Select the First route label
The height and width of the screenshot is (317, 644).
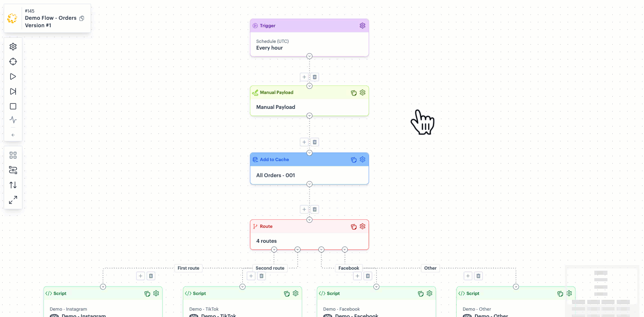point(188,268)
